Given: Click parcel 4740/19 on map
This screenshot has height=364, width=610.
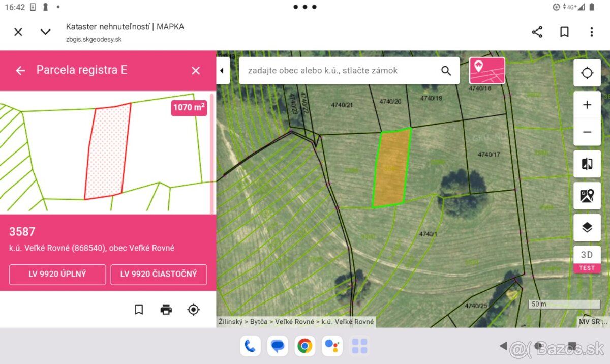Looking at the screenshot, I should (432, 98).
